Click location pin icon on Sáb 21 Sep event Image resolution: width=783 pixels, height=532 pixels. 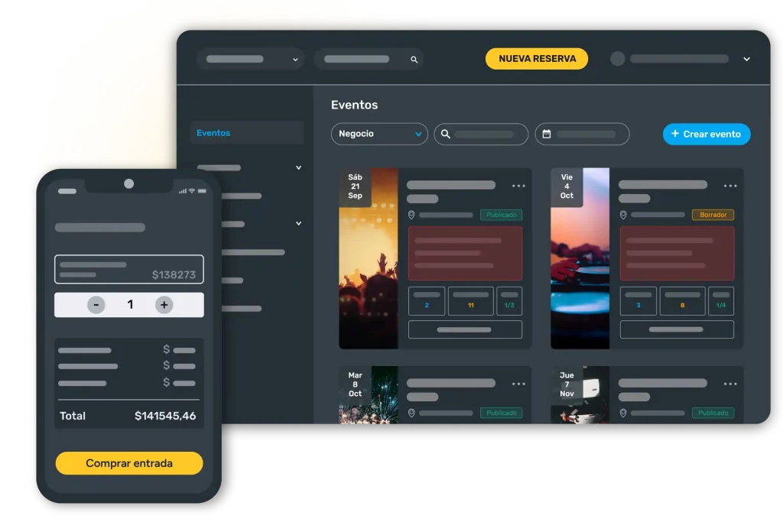click(x=411, y=216)
